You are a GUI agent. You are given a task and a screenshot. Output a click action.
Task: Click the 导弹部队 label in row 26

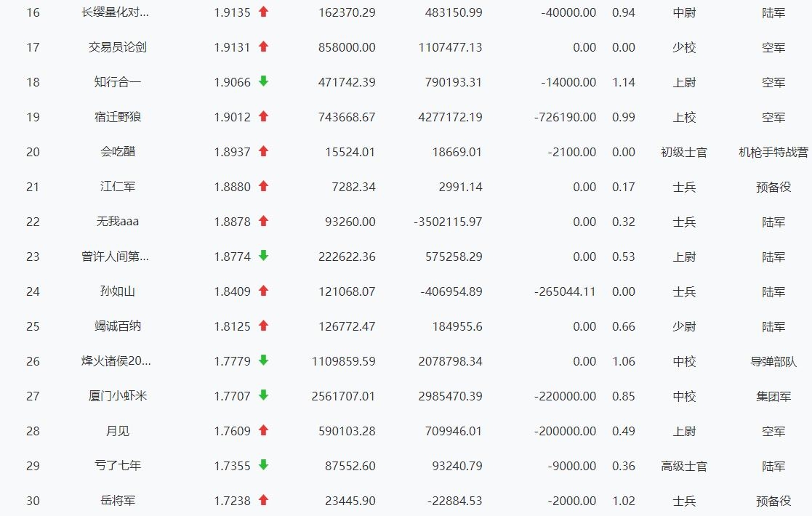(773, 361)
